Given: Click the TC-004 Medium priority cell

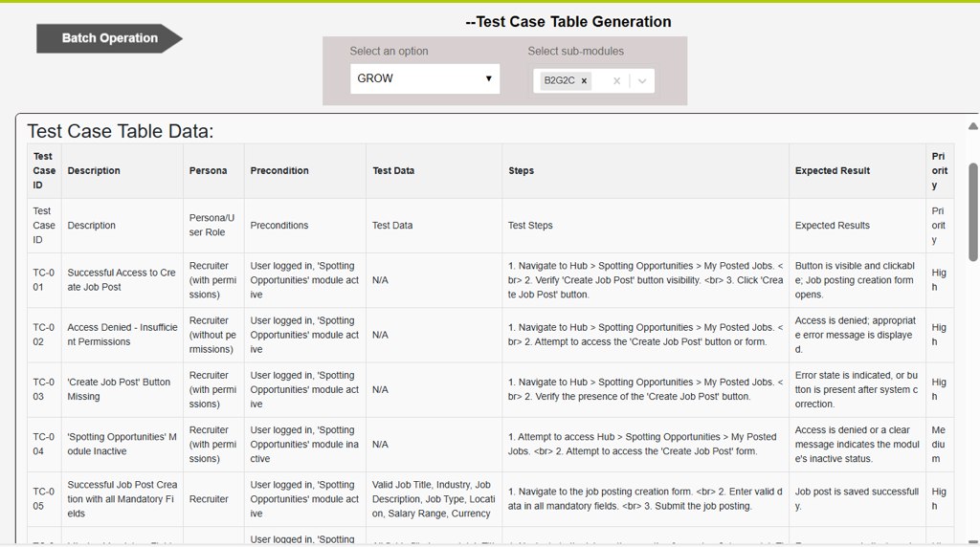Looking at the screenshot, I should pos(939,444).
